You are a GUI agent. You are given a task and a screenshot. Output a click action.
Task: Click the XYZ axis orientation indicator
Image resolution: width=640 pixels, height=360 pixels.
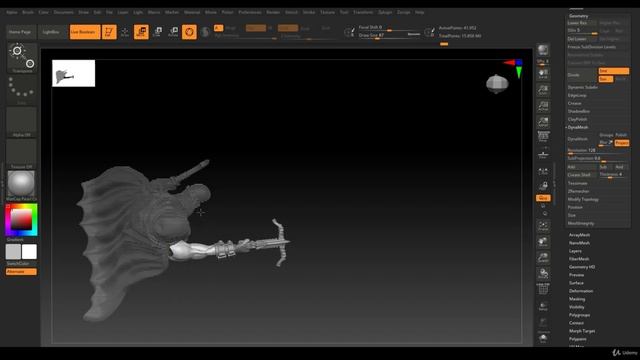tap(514, 68)
